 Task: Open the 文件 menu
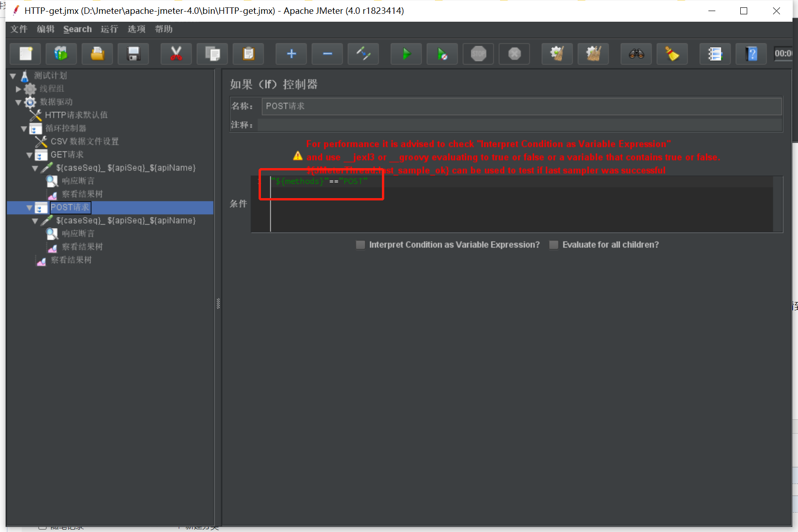click(x=19, y=29)
